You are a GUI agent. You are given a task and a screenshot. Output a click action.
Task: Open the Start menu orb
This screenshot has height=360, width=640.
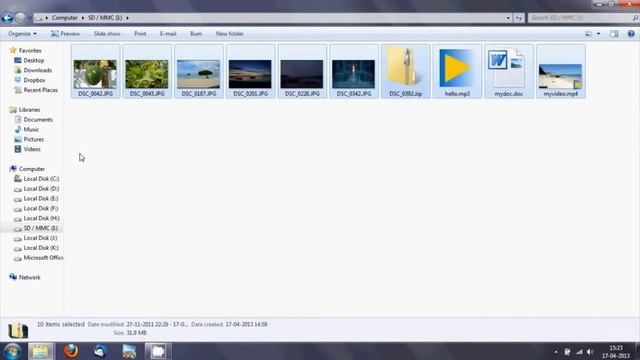(12, 351)
